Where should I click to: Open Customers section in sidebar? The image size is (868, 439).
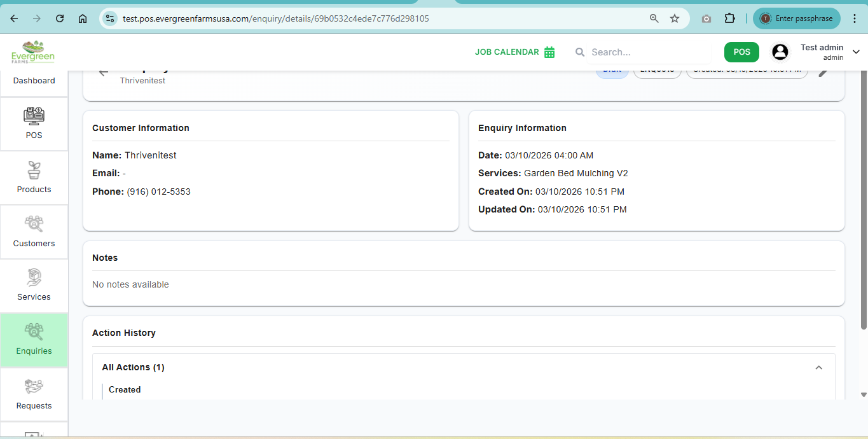tap(34, 232)
